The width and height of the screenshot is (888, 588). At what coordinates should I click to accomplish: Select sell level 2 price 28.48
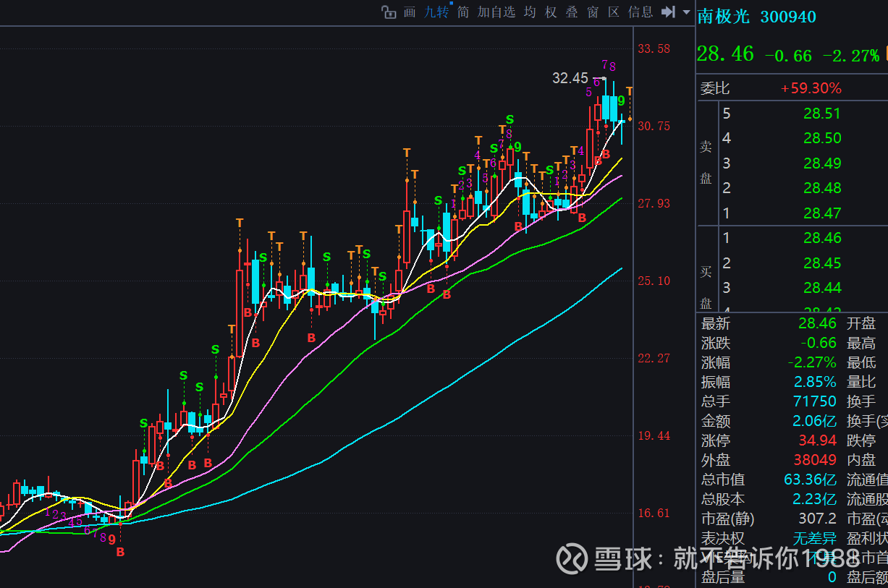822,188
